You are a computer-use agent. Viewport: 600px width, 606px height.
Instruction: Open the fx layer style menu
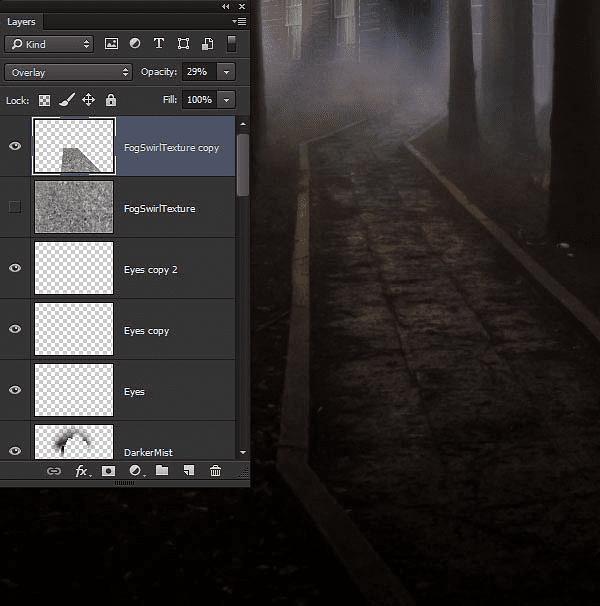click(x=82, y=471)
